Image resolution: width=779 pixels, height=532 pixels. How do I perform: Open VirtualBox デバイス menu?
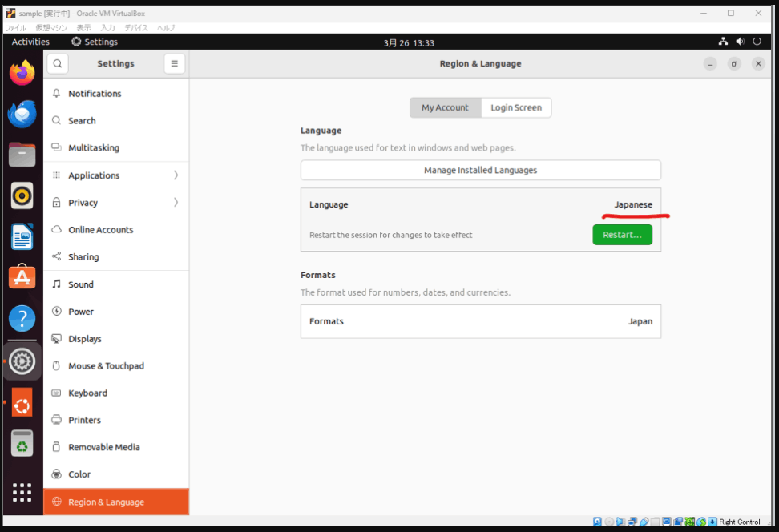pos(136,28)
